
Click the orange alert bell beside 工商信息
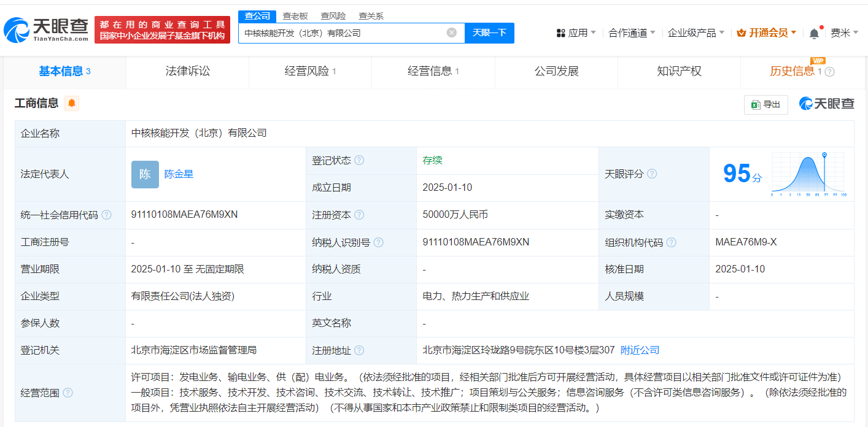[x=72, y=103]
